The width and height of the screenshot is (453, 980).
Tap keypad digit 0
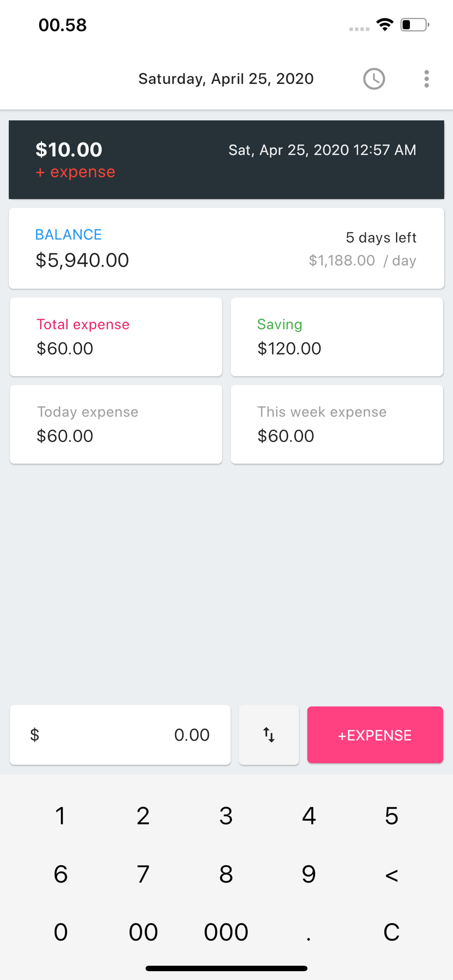point(60,932)
